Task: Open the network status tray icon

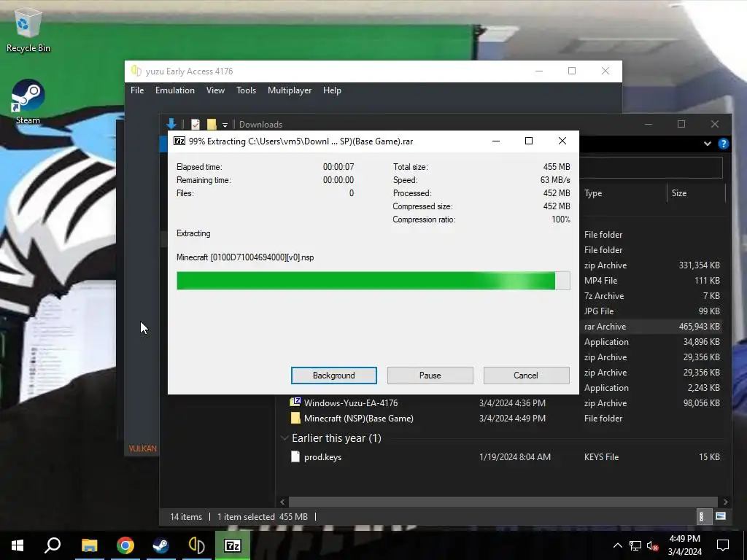Action: pos(635,545)
